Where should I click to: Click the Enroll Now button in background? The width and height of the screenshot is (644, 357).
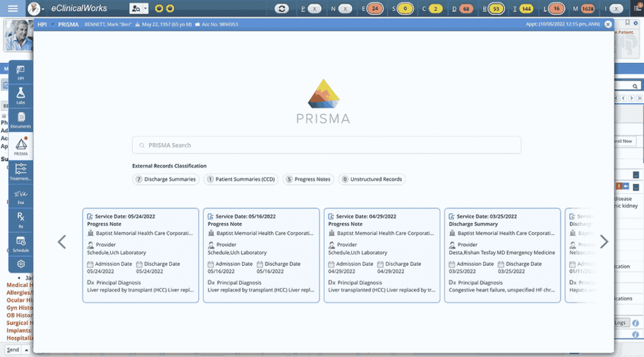(625, 141)
